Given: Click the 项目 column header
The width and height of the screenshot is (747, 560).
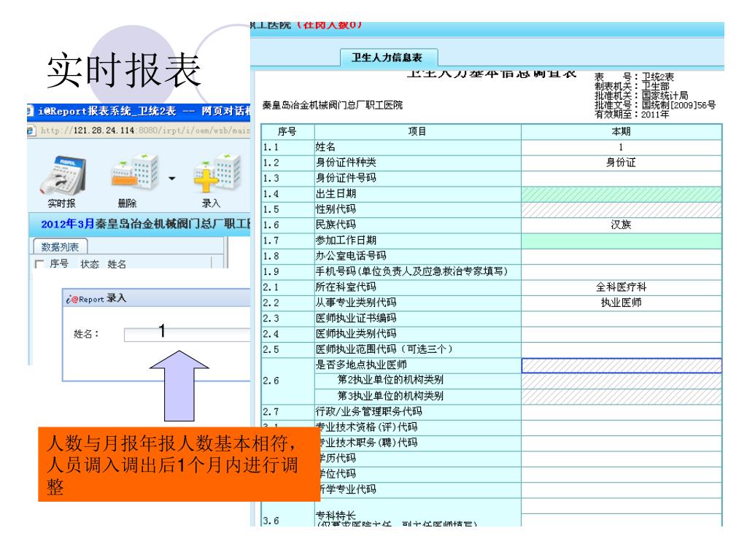Looking at the screenshot, I should tap(417, 131).
